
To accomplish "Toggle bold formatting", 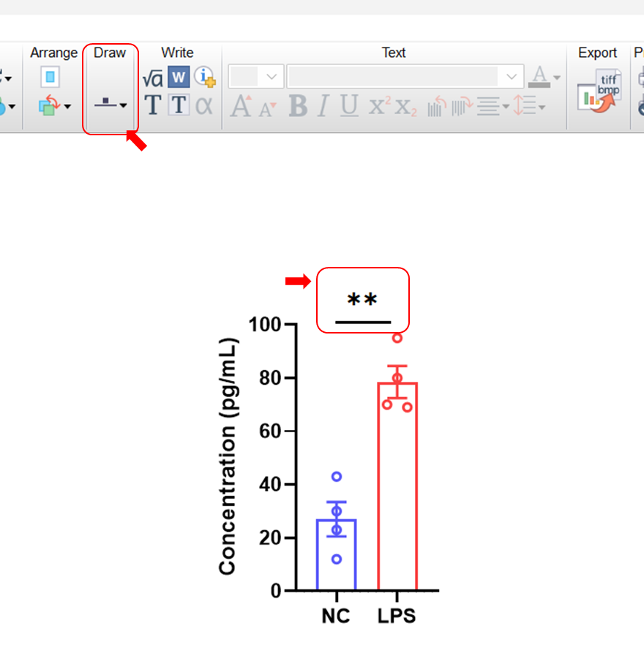I will (298, 105).
